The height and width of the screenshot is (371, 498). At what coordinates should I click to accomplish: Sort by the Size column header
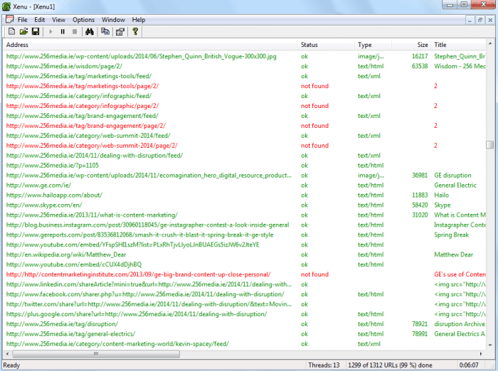(411, 45)
